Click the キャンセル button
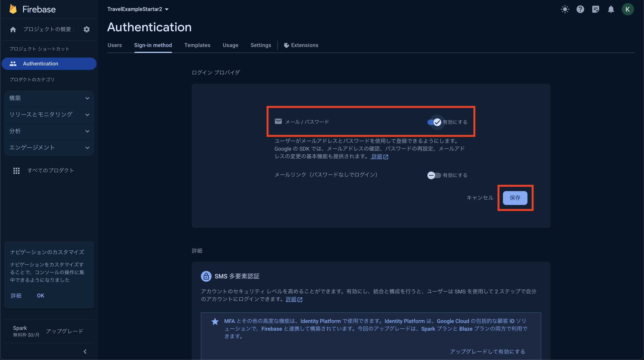644x360 pixels. (480, 198)
